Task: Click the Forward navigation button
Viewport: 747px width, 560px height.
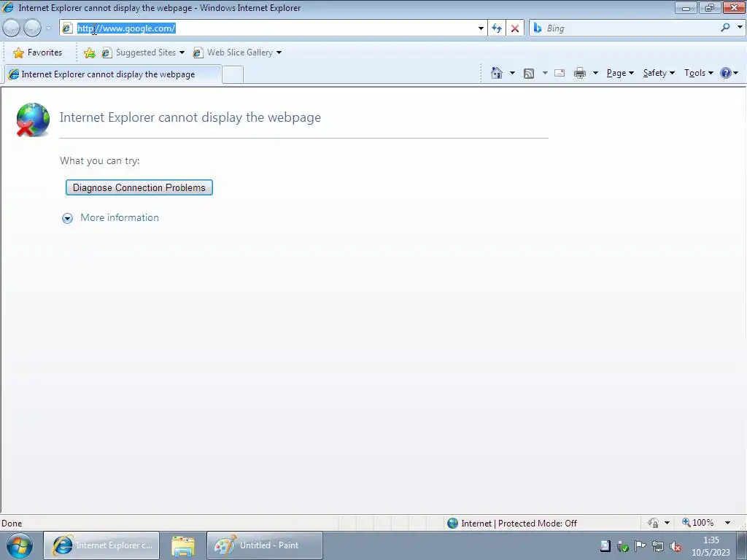Action: 32,28
